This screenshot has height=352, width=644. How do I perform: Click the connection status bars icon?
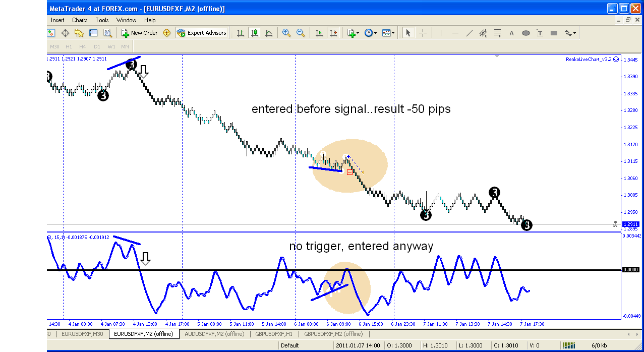(x=569, y=345)
